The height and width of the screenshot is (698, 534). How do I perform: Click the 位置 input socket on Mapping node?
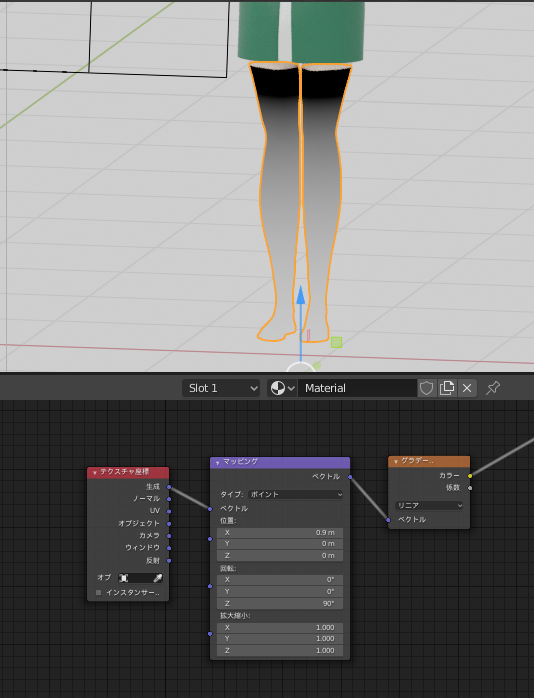coord(210,539)
